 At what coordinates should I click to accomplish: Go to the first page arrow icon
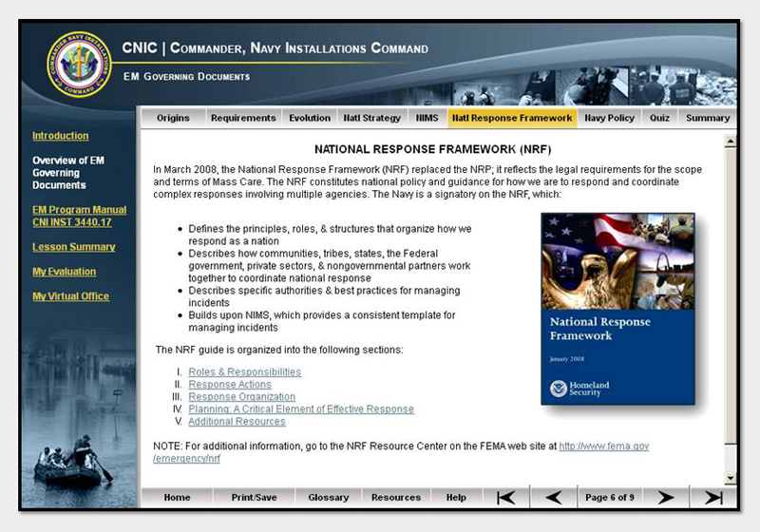[x=506, y=497]
